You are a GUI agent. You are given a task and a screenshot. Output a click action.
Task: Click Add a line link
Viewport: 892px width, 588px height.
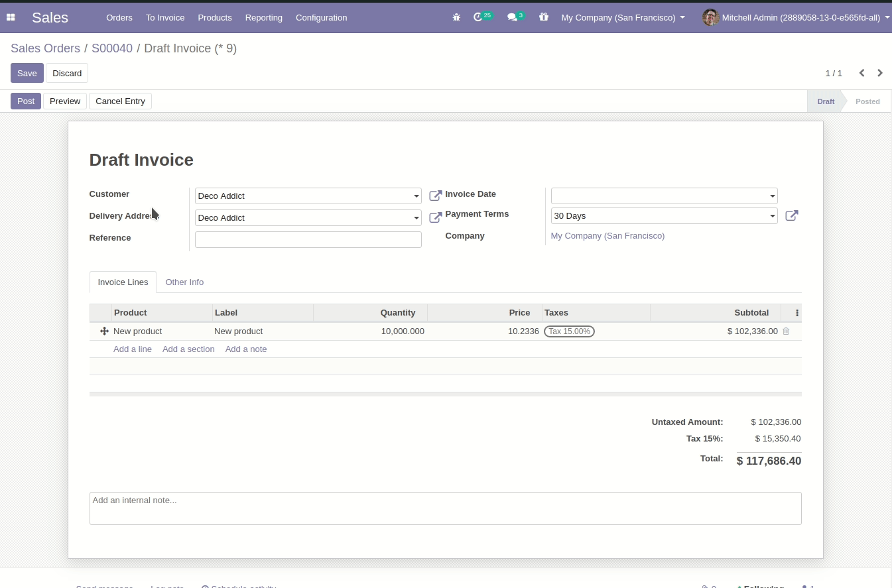[133, 349]
